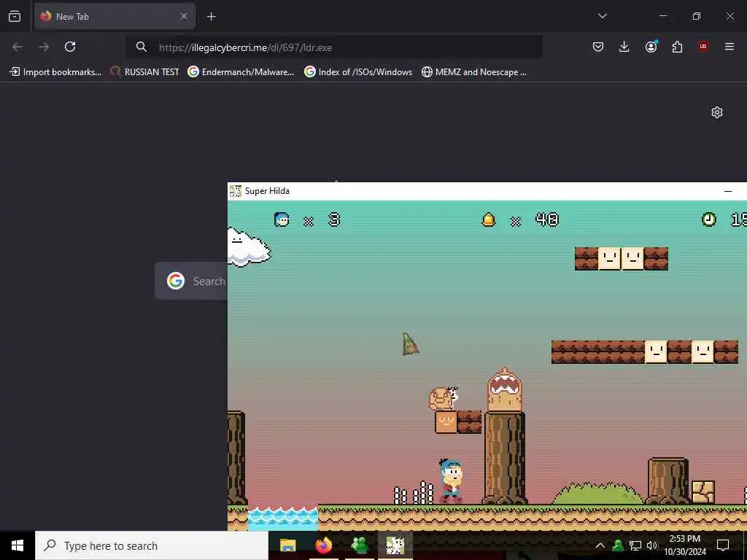The height and width of the screenshot is (560, 747).
Task: Open the volume control tray icon
Action: 651,545
